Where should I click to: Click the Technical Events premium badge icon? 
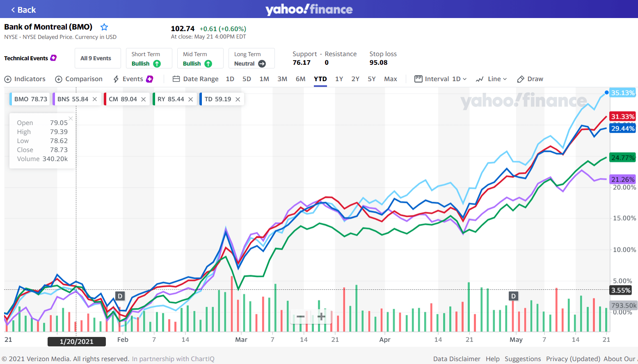53,58
